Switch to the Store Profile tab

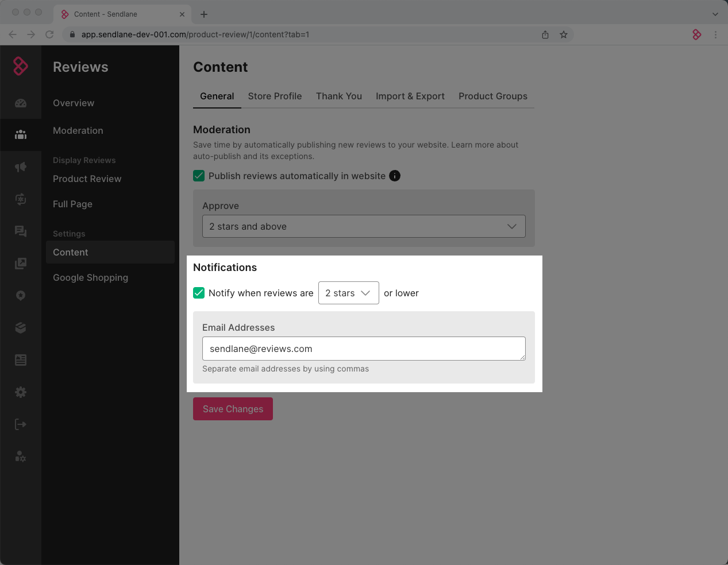(x=275, y=96)
